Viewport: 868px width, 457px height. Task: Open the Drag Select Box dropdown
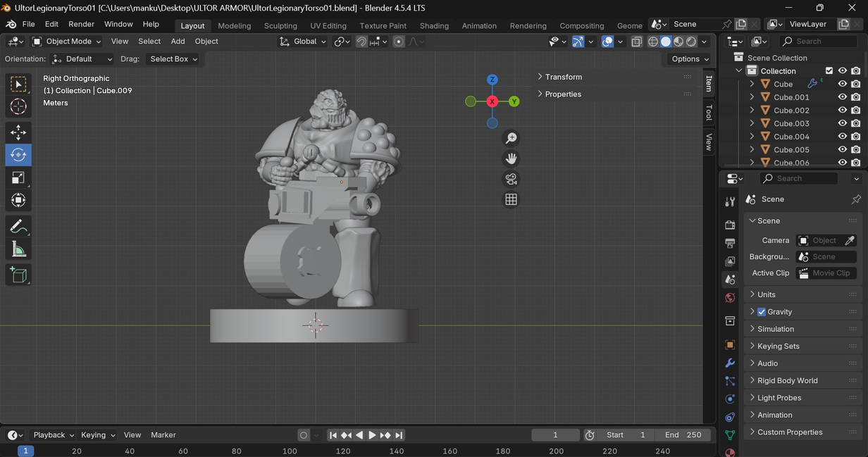tap(173, 59)
